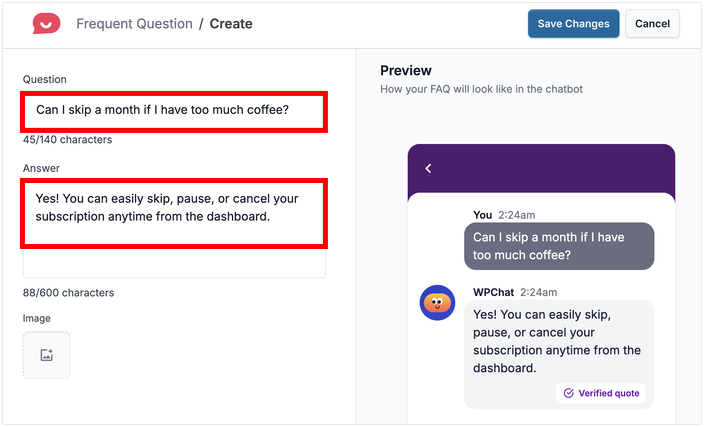704x427 pixels.
Task: Click the red chat bubble logo
Action: (x=45, y=23)
